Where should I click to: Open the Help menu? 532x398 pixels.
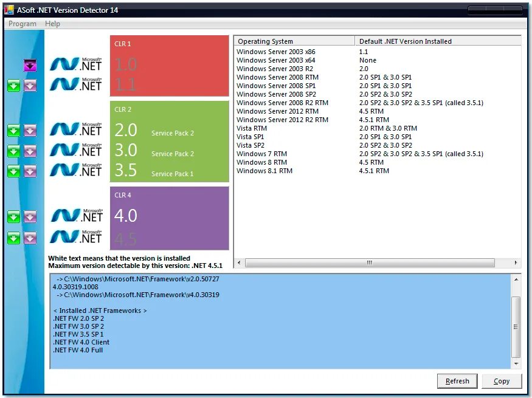pos(52,24)
